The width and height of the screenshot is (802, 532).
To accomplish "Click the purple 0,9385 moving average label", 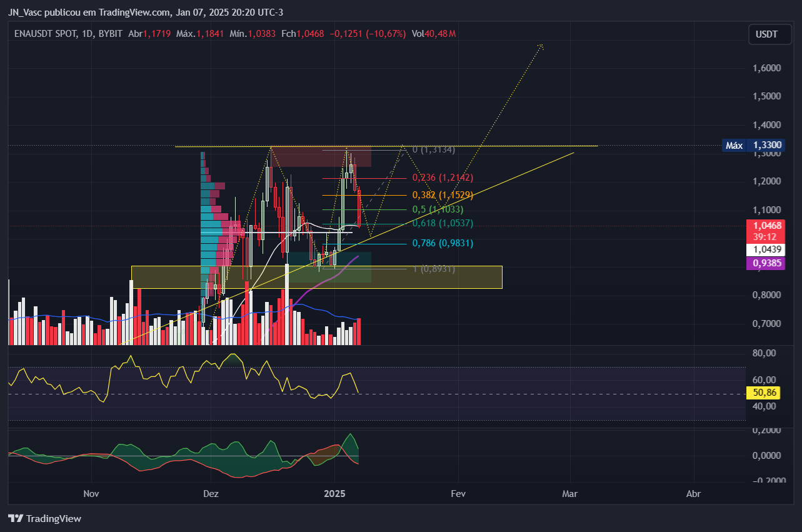I will [767, 264].
